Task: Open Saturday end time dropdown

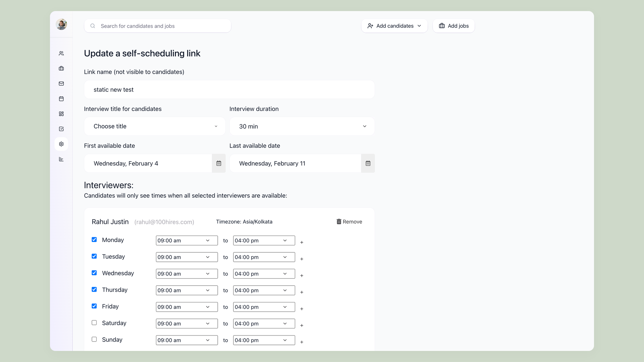Action: 264,323
